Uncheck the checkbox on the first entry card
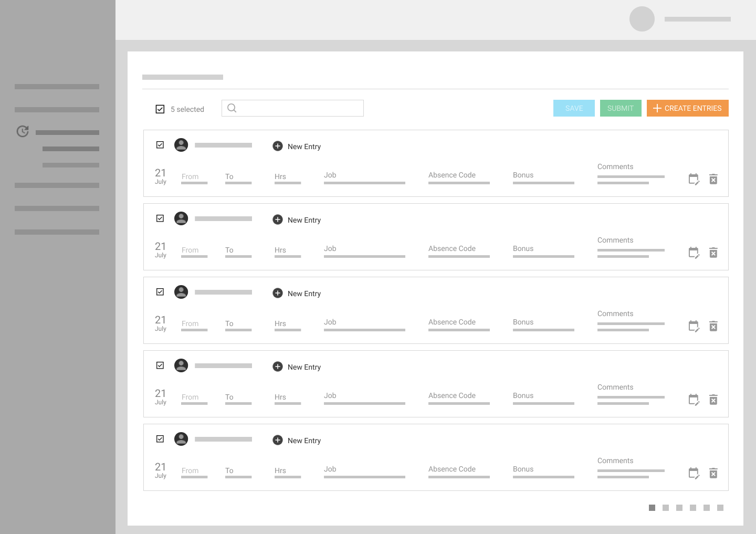756x534 pixels. click(x=160, y=145)
